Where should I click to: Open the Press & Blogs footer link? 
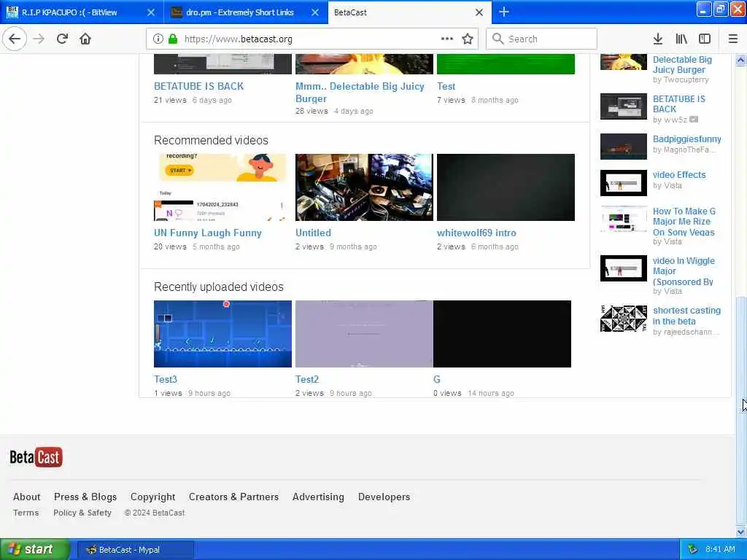85,497
